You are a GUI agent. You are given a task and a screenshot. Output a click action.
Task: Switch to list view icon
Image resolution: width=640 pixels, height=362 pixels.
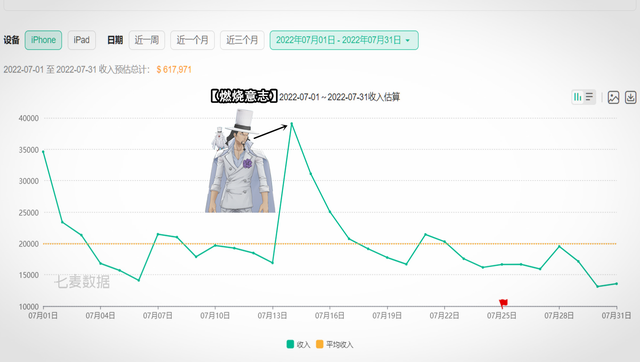589,97
